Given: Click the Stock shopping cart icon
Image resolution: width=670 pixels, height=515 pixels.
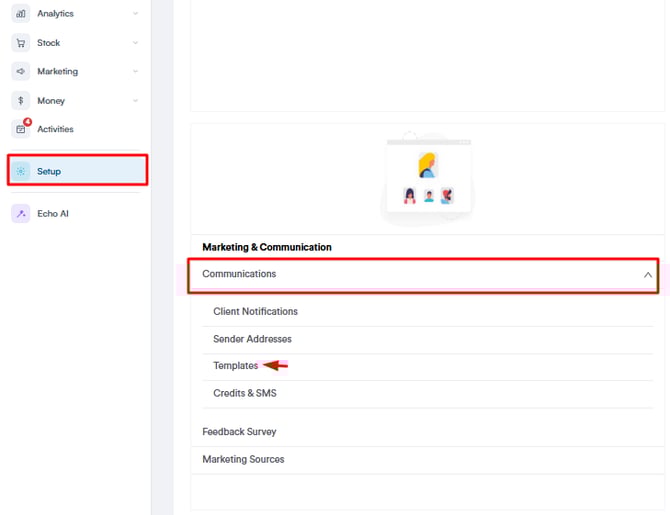Looking at the screenshot, I should click(20, 43).
